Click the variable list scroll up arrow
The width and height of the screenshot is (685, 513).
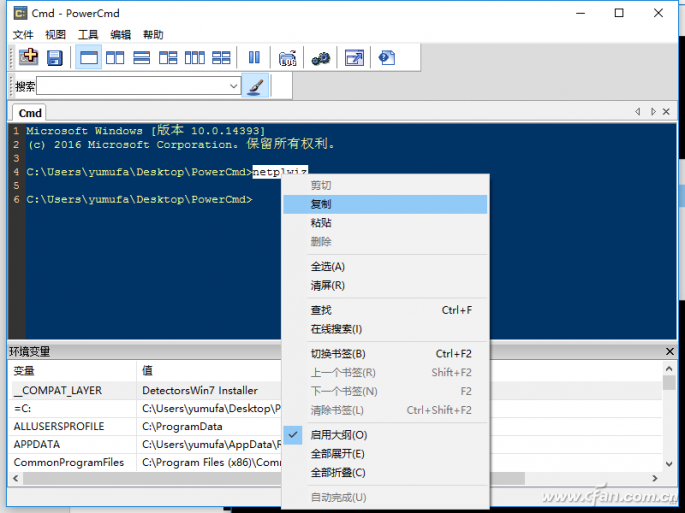[669, 369]
